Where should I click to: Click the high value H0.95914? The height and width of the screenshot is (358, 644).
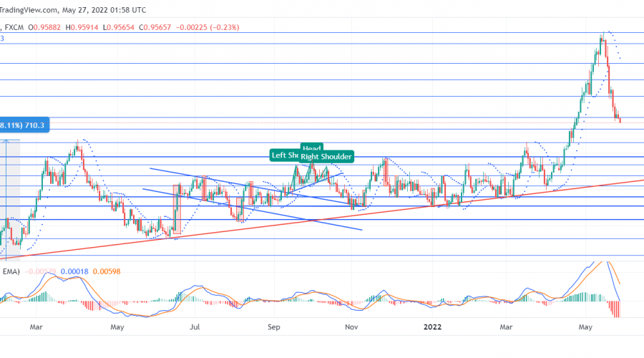tap(82, 27)
